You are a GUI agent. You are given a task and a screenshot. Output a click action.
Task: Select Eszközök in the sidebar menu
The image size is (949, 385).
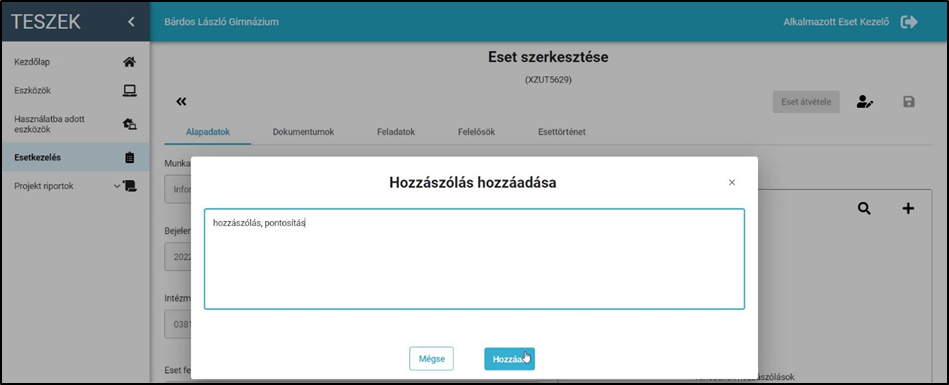(33, 91)
